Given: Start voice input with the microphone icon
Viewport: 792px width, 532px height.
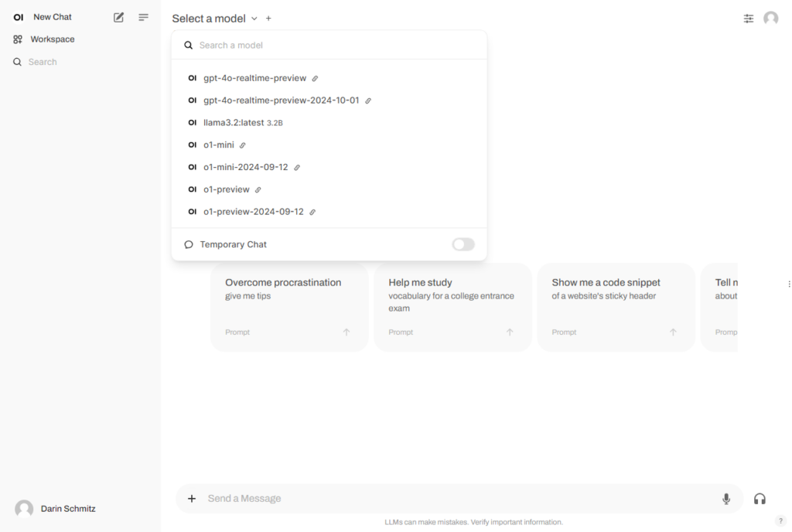Looking at the screenshot, I should [725, 499].
